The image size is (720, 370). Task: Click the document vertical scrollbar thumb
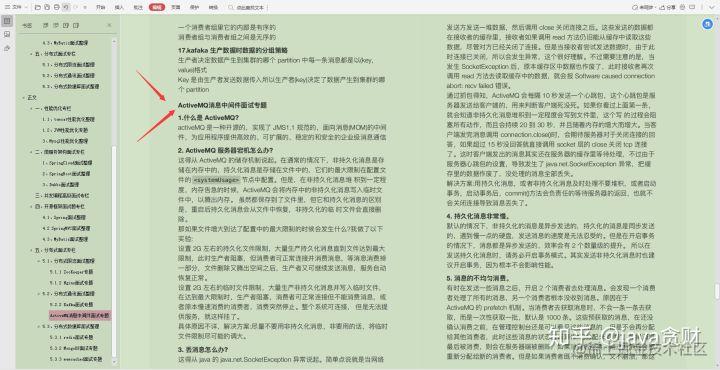(x=716, y=292)
